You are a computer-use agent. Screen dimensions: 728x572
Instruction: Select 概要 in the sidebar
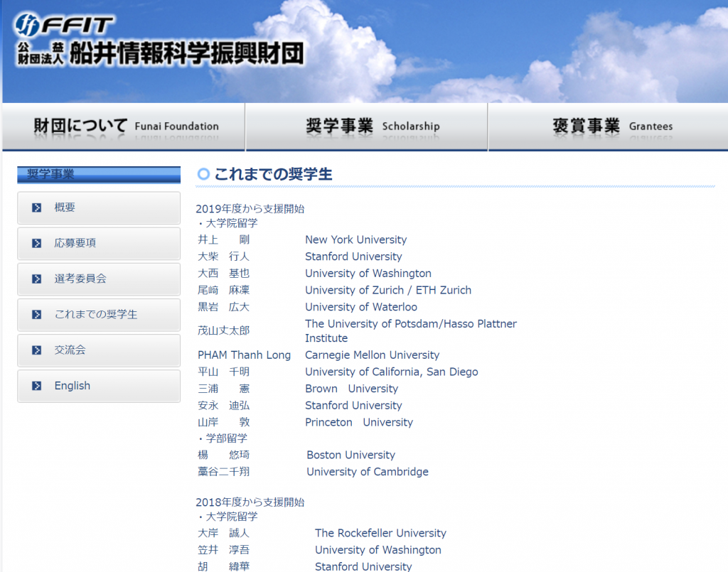tap(65, 208)
